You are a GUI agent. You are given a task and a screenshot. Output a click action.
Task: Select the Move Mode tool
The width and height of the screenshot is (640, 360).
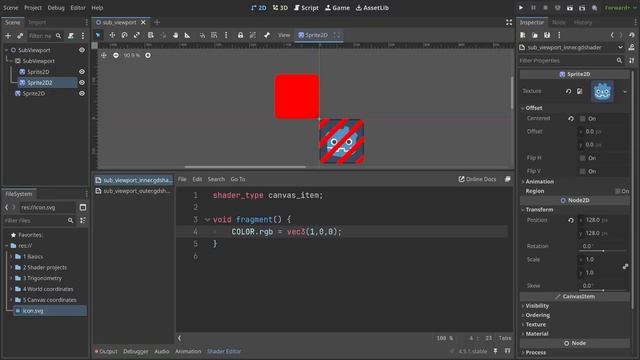[x=112, y=35]
